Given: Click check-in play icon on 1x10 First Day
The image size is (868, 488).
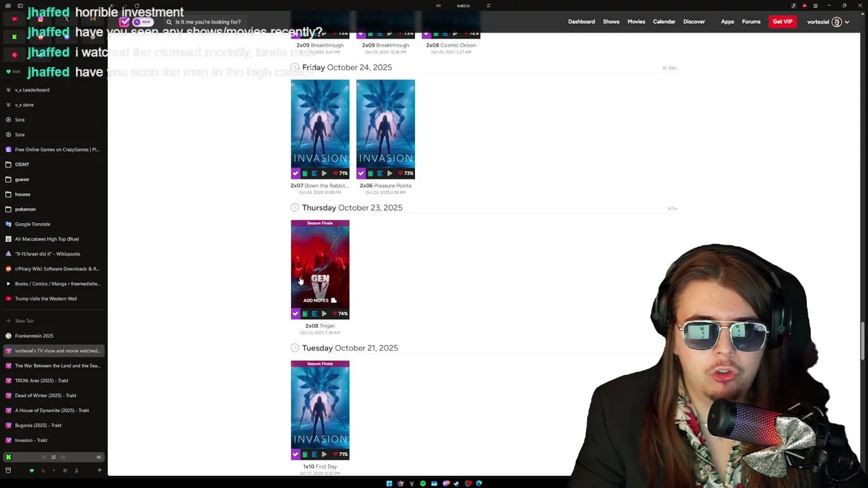Looking at the screenshot, I should [323, 454].
